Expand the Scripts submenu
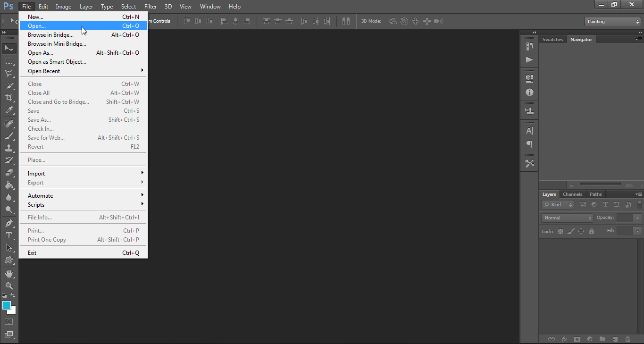The image size is (644, 344). click(83, 205)
